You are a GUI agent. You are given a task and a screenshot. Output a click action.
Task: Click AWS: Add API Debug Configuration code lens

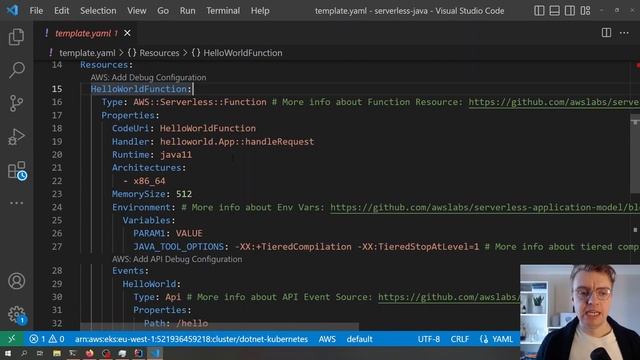pyautogui.click(x=177, y=259)
